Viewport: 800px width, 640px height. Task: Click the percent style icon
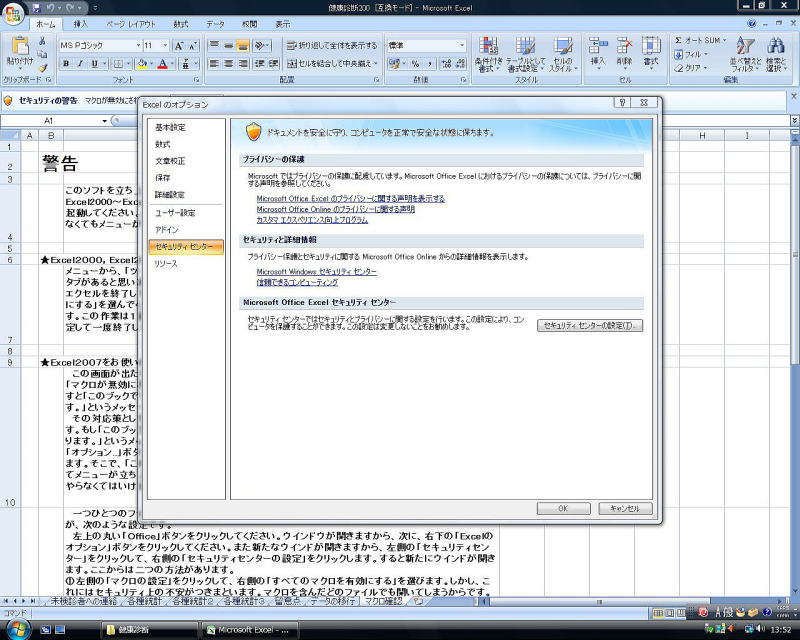pos(415,64)
